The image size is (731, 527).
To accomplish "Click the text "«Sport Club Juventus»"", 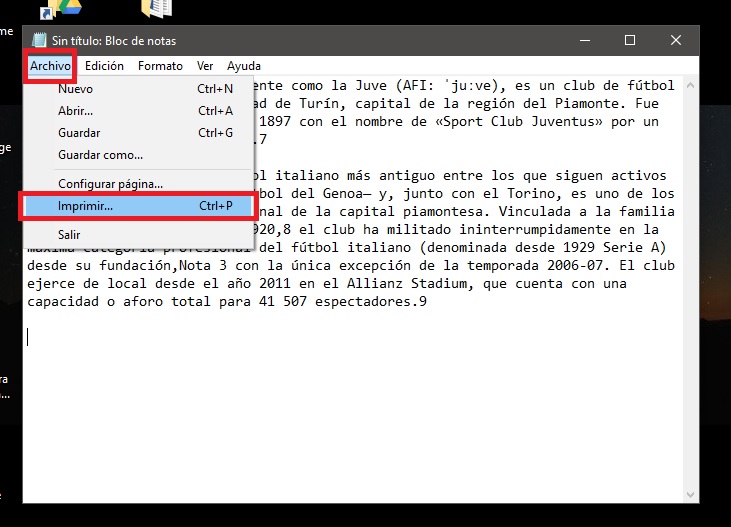I will (x=518, y=122).
